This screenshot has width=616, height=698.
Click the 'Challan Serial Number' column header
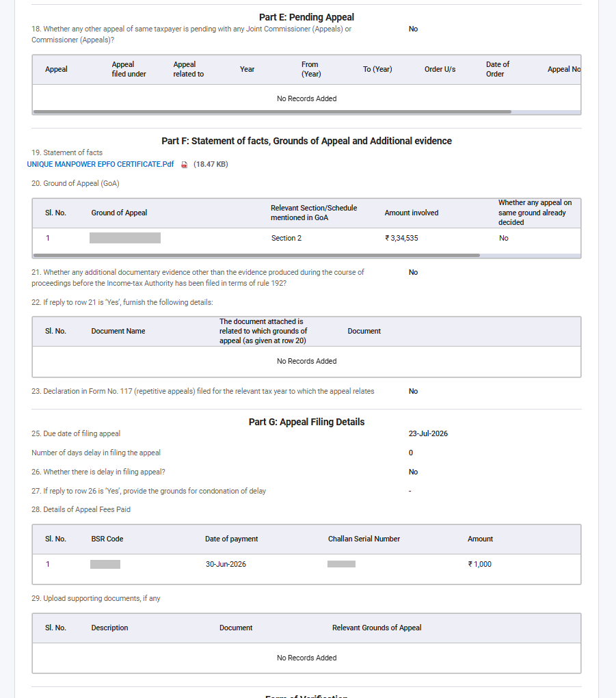click(x=364, y=539)
